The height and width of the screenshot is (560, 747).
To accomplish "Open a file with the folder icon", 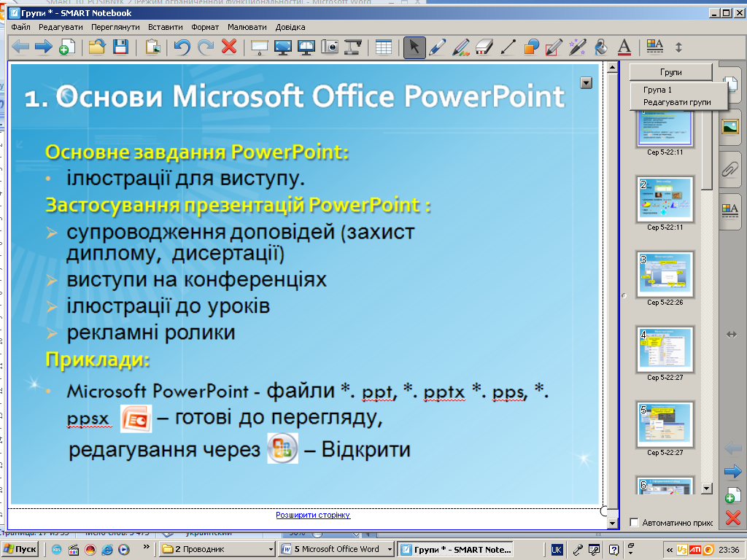I will pos(97,47).
